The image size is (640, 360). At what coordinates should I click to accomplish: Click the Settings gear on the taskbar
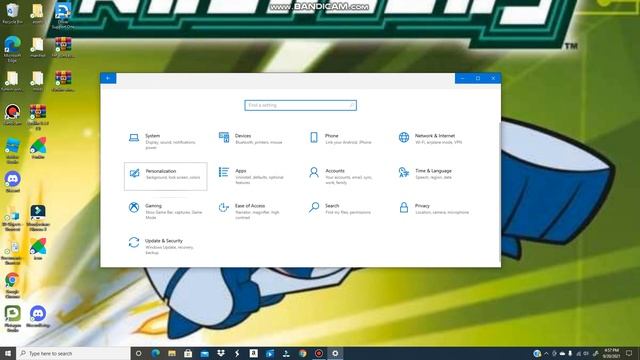point(335,353)
